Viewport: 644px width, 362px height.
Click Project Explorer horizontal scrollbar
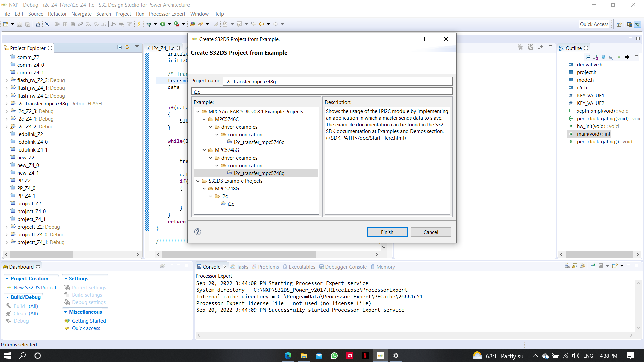click(42, 255)
